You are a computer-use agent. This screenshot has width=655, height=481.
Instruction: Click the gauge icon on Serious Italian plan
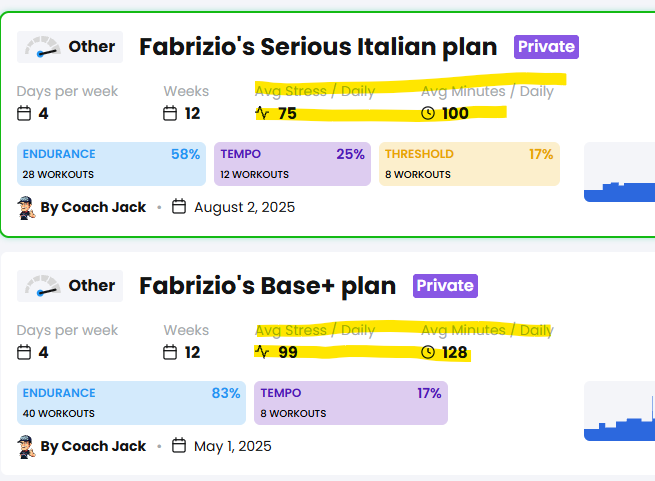[x=42, y=47]
